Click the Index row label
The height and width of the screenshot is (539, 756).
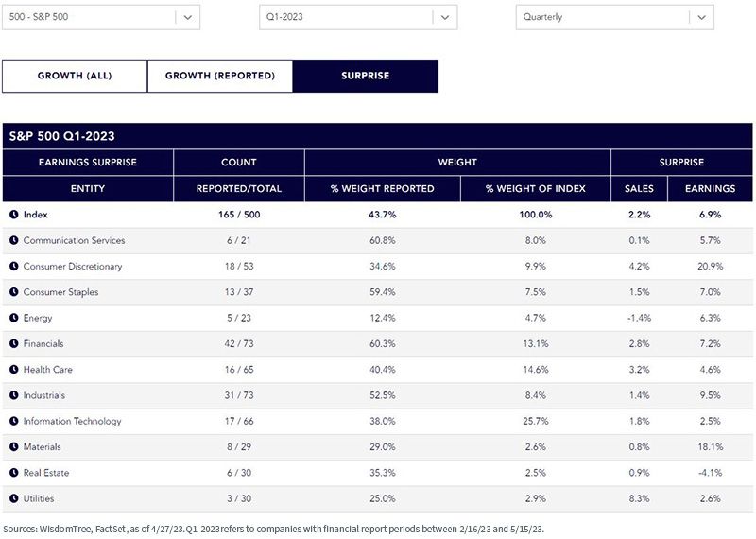point(36,215)
